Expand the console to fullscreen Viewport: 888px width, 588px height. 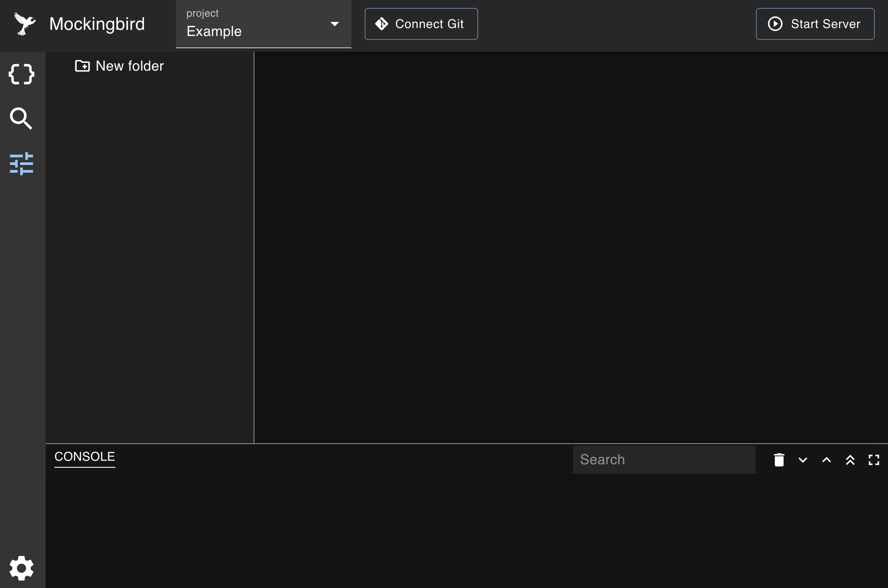tap(874, 460)
